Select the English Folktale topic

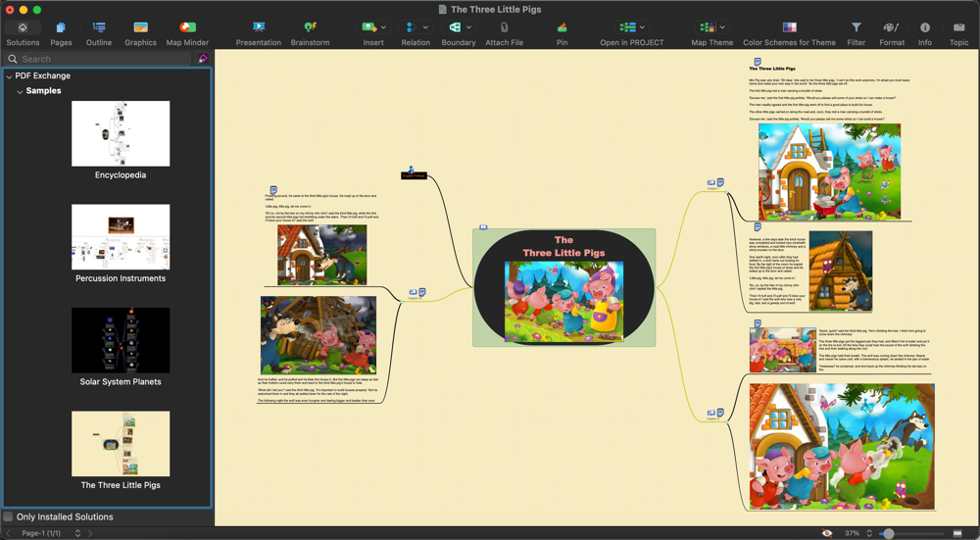414,176
